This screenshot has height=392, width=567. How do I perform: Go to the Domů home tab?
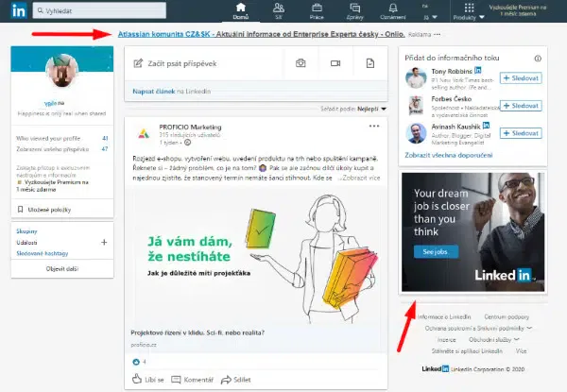pos(241,11)
